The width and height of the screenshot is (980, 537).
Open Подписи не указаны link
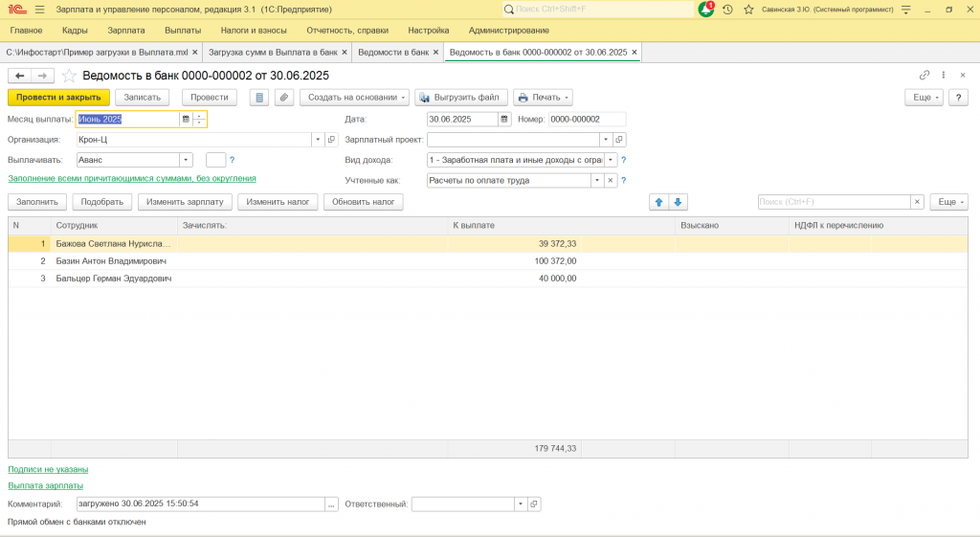(48, 469)
